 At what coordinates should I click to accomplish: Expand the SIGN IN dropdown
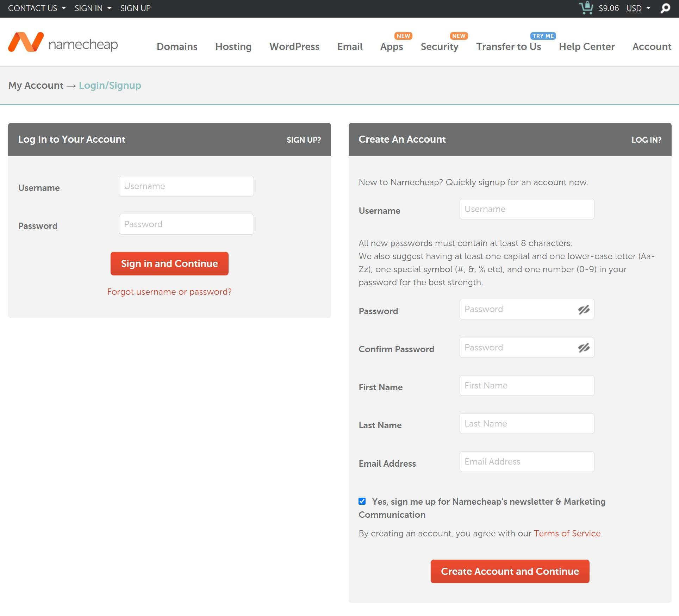point(89,8)
